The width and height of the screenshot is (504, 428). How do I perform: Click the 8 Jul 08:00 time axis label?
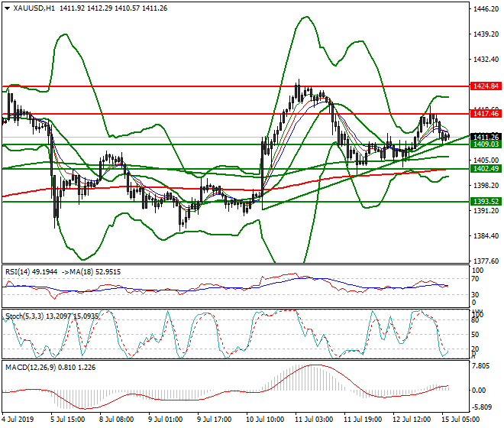point(117,420)
